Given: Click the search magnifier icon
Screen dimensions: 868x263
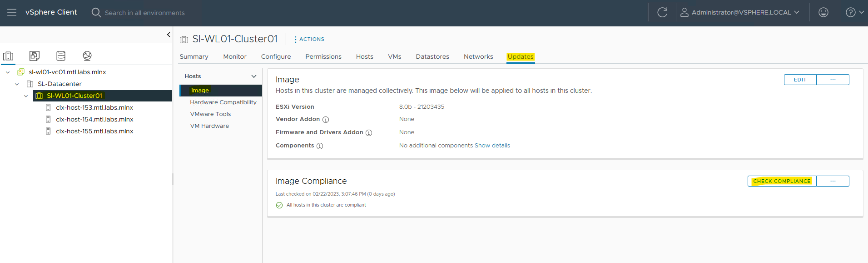Looking at the screenshot, I should click(96, 12).
